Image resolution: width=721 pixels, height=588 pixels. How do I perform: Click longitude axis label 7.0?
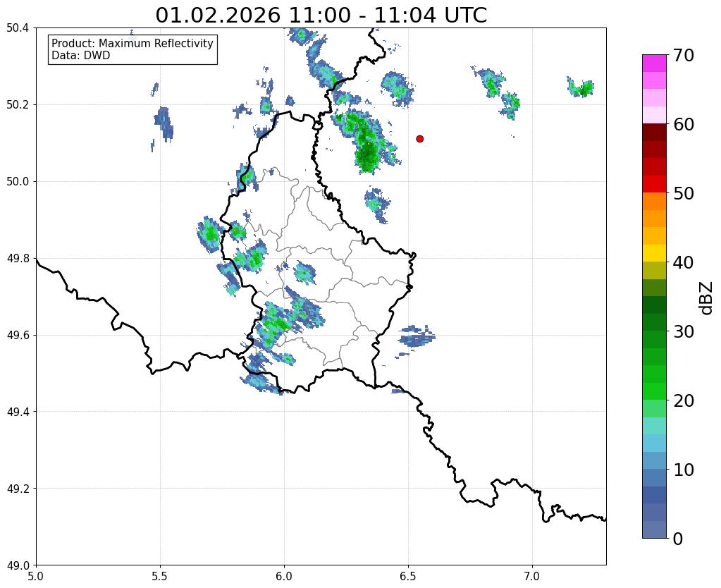532,576
